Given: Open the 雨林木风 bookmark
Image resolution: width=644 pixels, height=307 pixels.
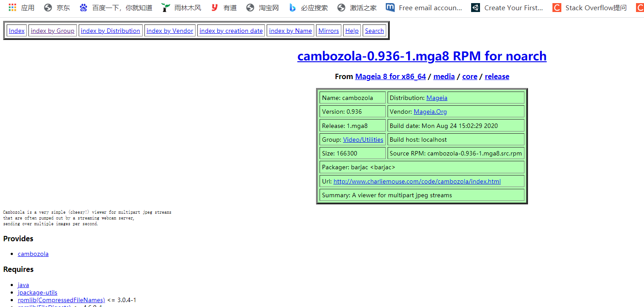Looking at the screenshot, I should (x=181, y=8).
